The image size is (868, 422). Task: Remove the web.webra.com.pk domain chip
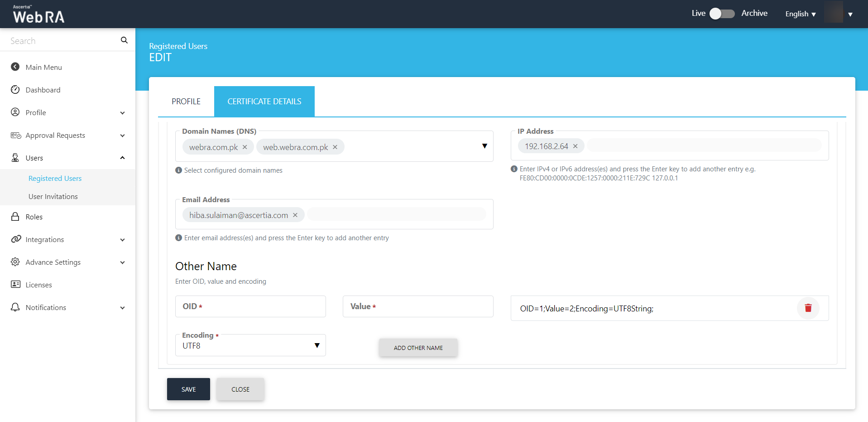click(x=335, y=147)
